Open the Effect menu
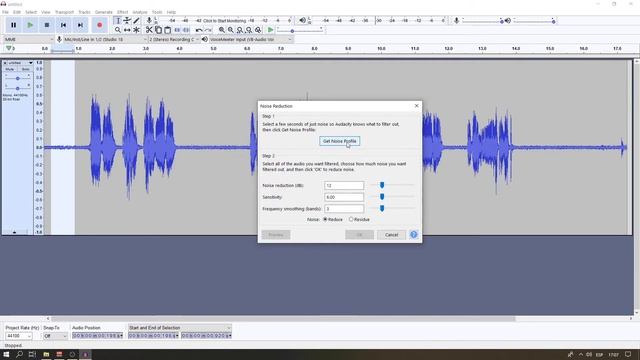 (122, 12)
